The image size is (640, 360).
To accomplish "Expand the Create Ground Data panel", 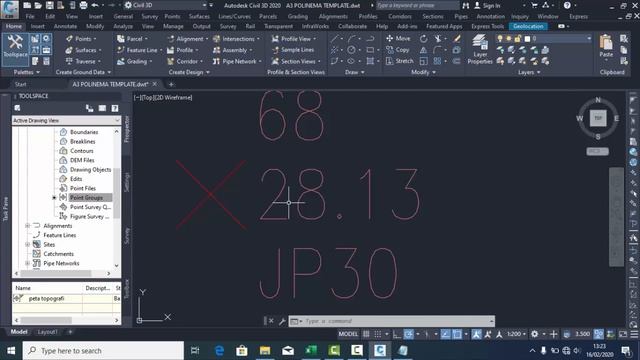I will tap(83, 72).
